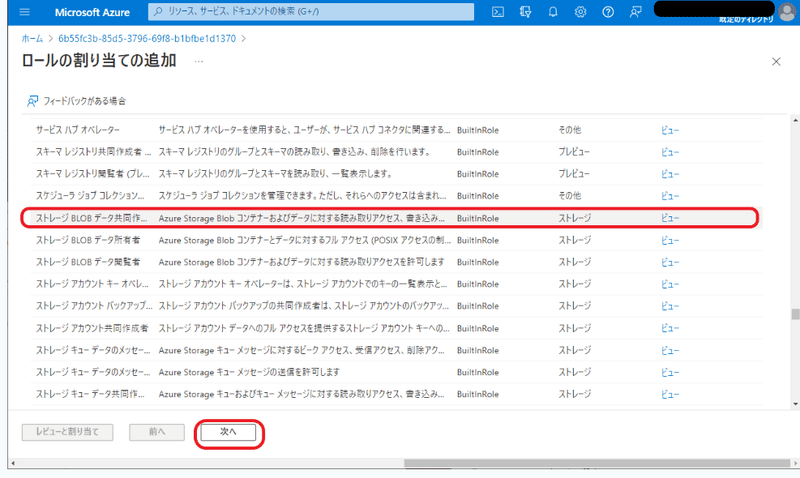The width and height of the screenshot is (800, 478).
Task: Click the role list scroll up arrow
Action: [795, 120]
